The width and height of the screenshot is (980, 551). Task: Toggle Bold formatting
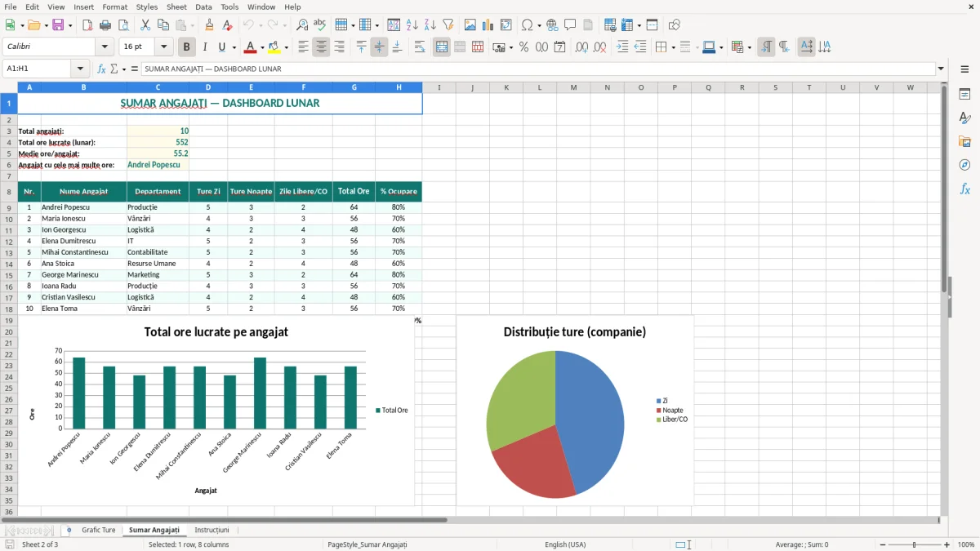186,47
